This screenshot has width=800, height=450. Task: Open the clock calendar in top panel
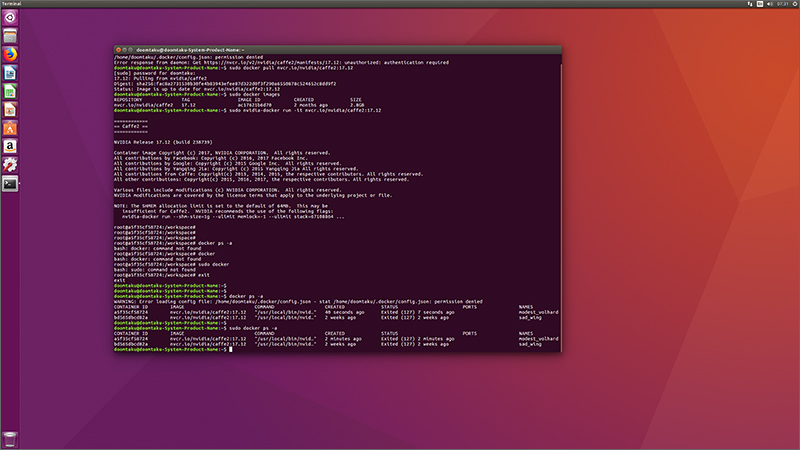[783, 4]
